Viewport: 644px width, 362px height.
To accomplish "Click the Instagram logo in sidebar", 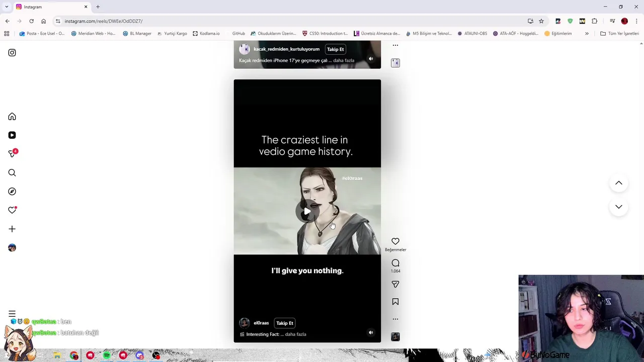I will point(12,53).
